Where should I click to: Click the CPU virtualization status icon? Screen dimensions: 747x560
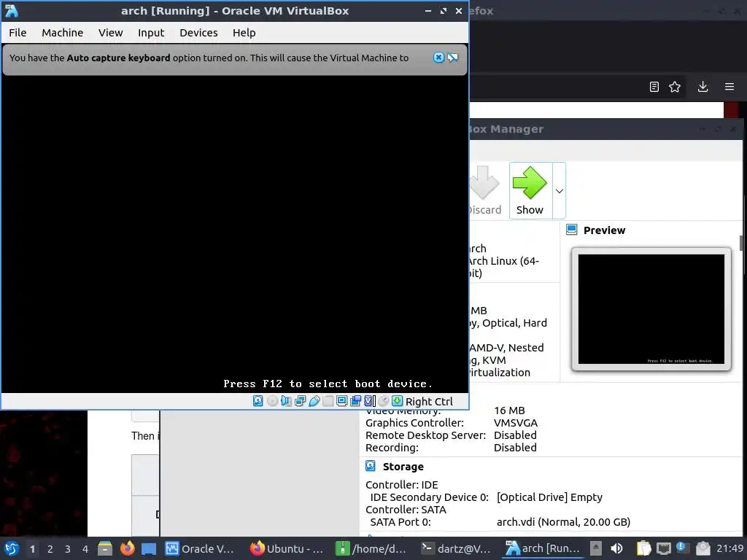pyautogui.click(x=370, y=401)
